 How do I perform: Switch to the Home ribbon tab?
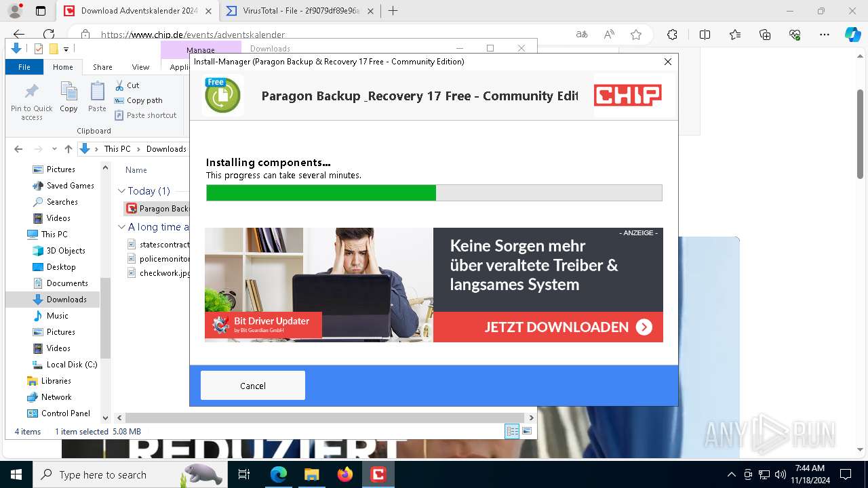click(x=63, y=67)
